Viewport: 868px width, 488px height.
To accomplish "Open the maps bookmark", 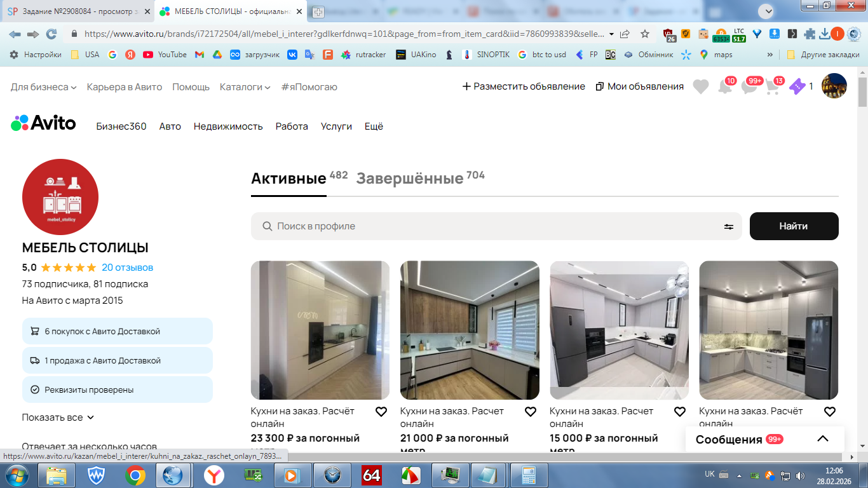I will [x=716, y=55].
